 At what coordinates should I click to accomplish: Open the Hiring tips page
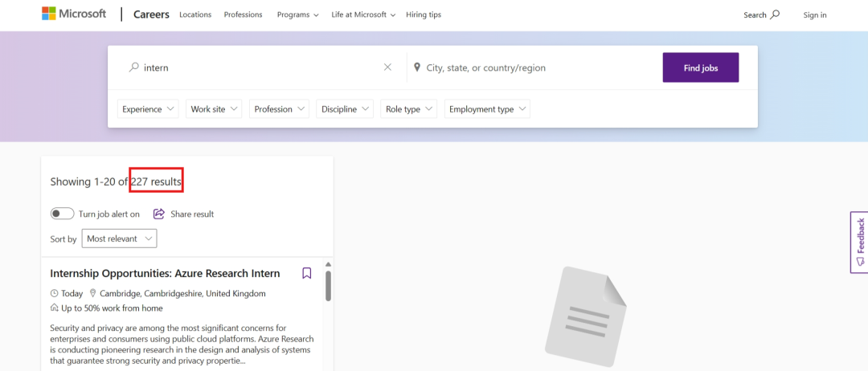tap(424, 15)
